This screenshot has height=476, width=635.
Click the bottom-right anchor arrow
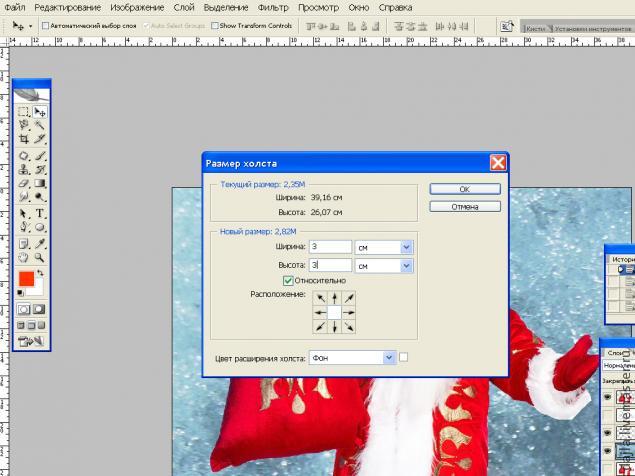(348, 327)
